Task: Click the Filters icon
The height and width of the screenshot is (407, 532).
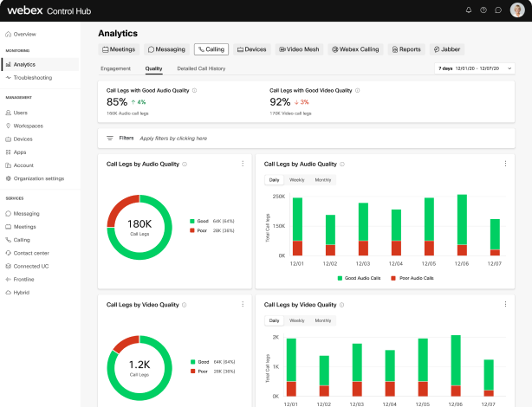Action: 110,138
